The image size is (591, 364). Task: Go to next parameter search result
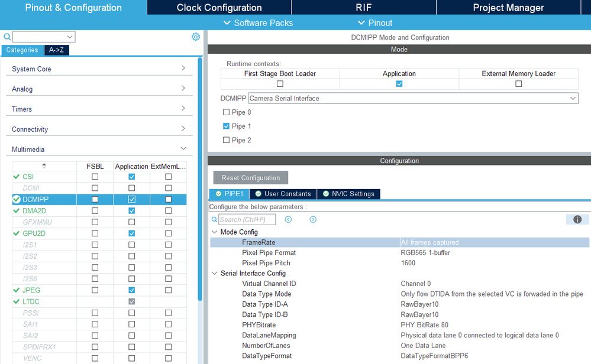[313, 219]
